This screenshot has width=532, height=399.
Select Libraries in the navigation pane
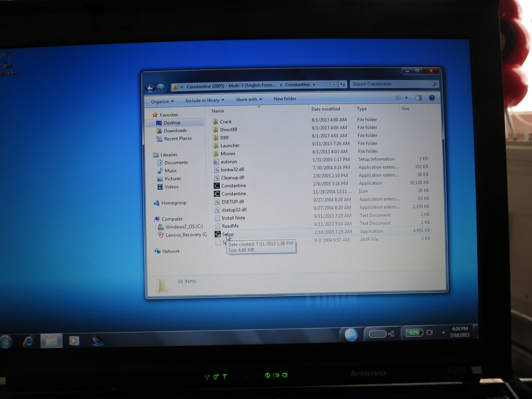tap(169, 155)
